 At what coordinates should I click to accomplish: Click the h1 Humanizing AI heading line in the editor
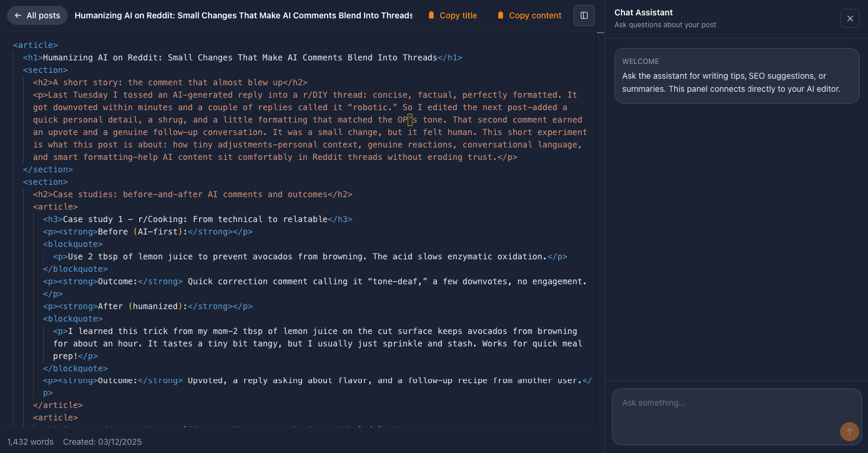237,57
